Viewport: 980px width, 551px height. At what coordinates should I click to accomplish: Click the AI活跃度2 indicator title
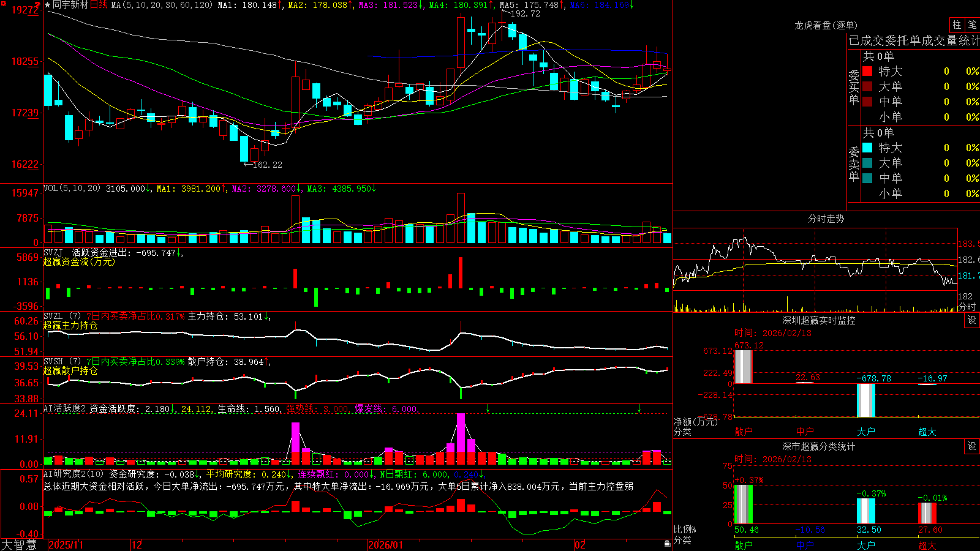[x=65, y=408]
